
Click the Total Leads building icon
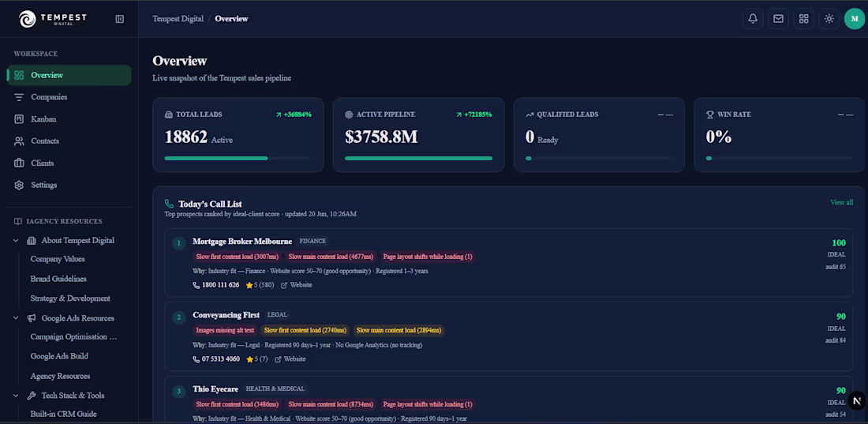pos(169,114)
